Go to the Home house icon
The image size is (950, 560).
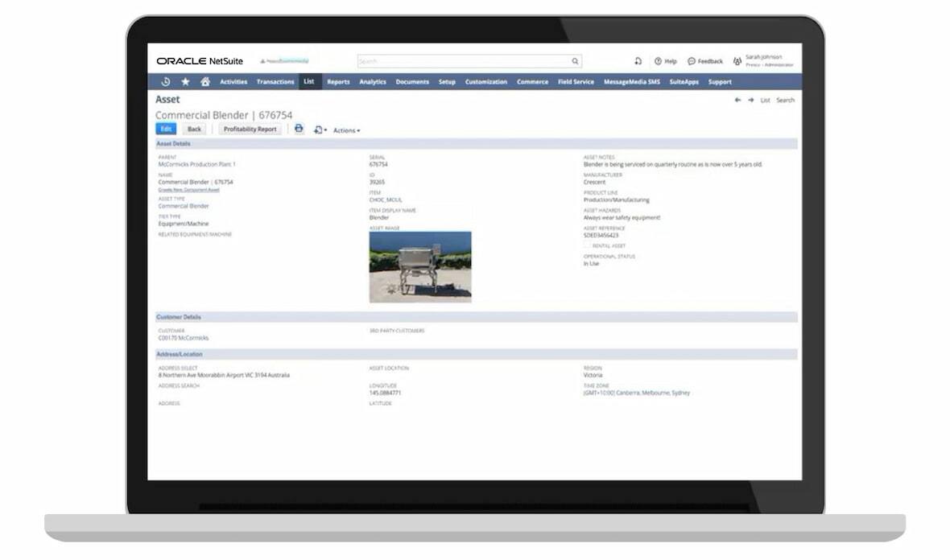205,81
